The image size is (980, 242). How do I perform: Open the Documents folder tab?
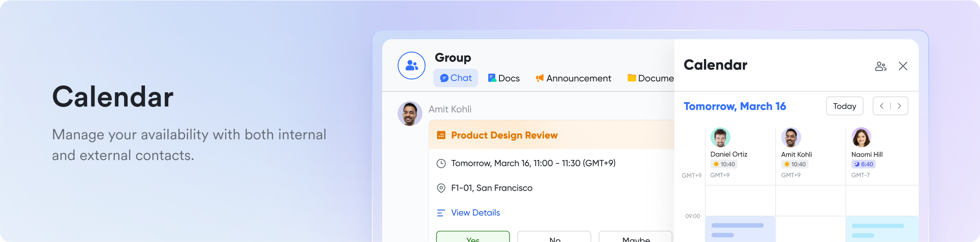pyautogui.click(x=650, y=78)
